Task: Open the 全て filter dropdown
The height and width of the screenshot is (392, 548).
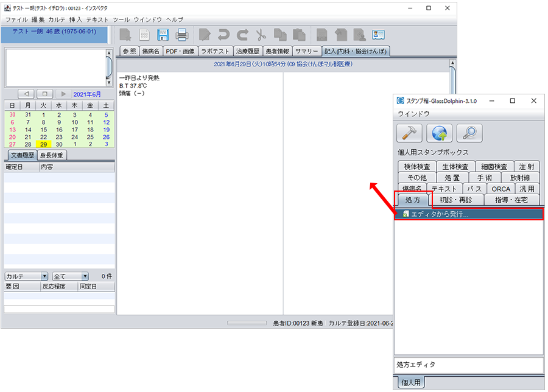Action: [x=71, y=276]
